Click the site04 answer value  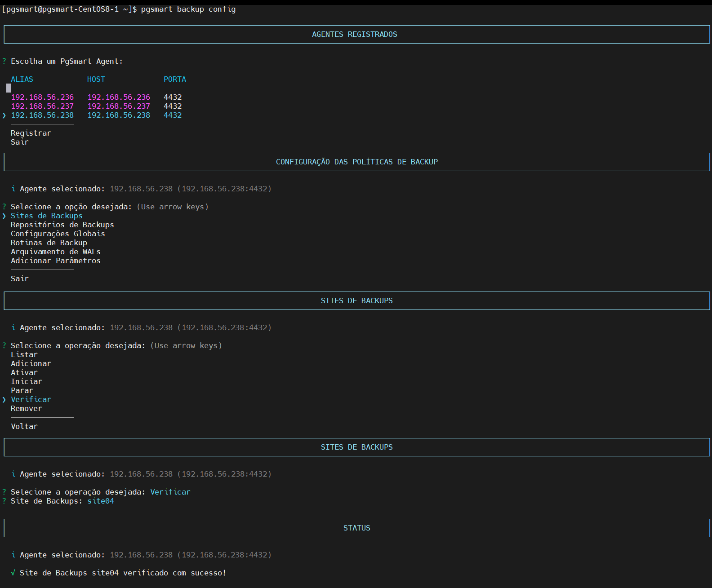101,501
